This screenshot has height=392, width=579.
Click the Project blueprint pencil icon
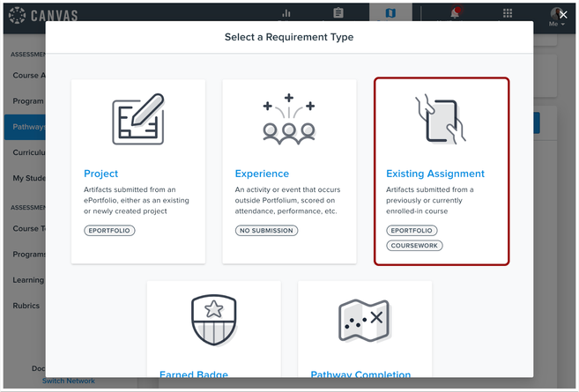(x=138, y=119)
